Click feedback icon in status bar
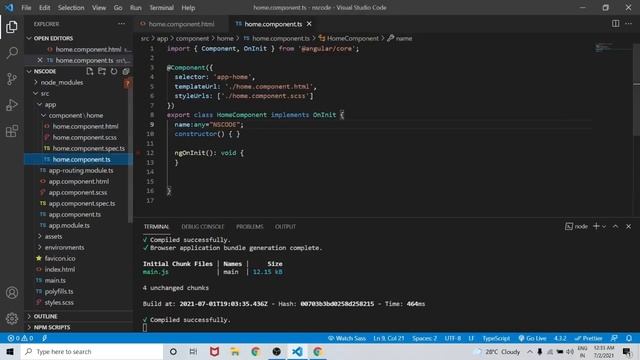Viewport: 640px width, 360px height. (x=614, y=338)
